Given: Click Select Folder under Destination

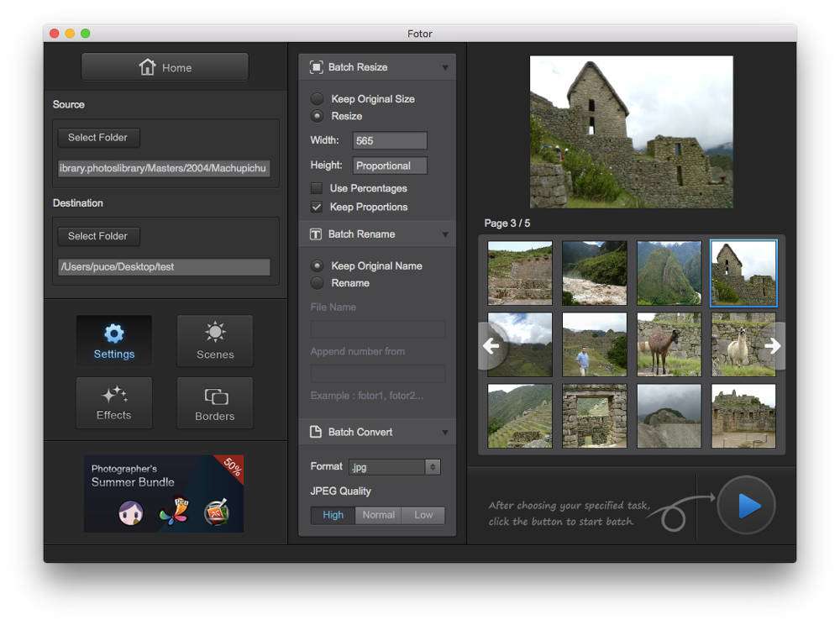Looking at the screenshot, I should point(98,236).
